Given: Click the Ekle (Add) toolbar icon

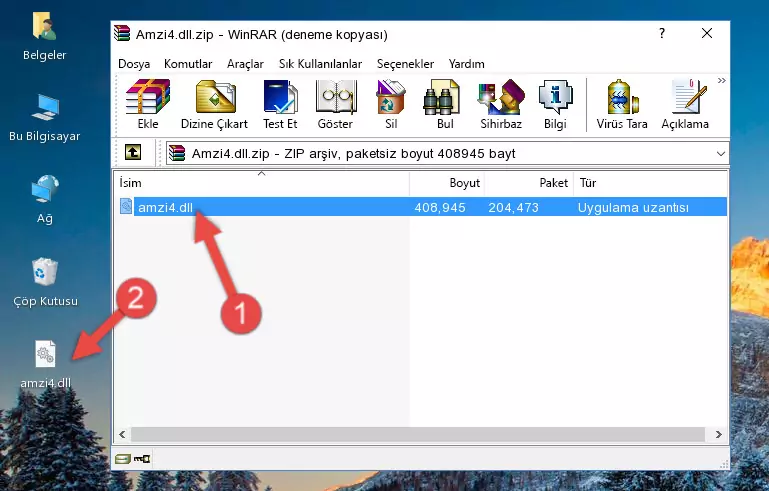Looking at the screenshot, I should click(148, 104).
